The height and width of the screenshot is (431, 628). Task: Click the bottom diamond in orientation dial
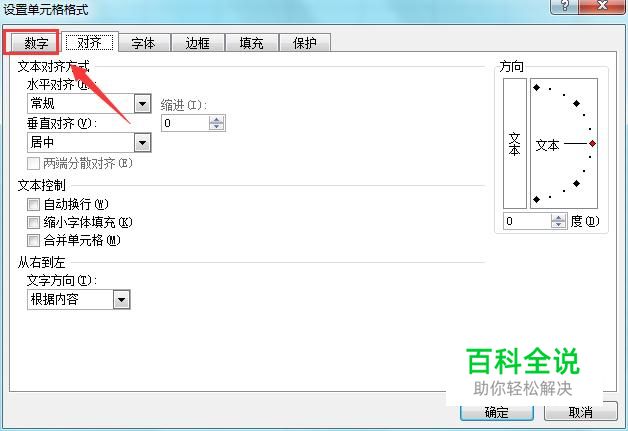(537, 199)
